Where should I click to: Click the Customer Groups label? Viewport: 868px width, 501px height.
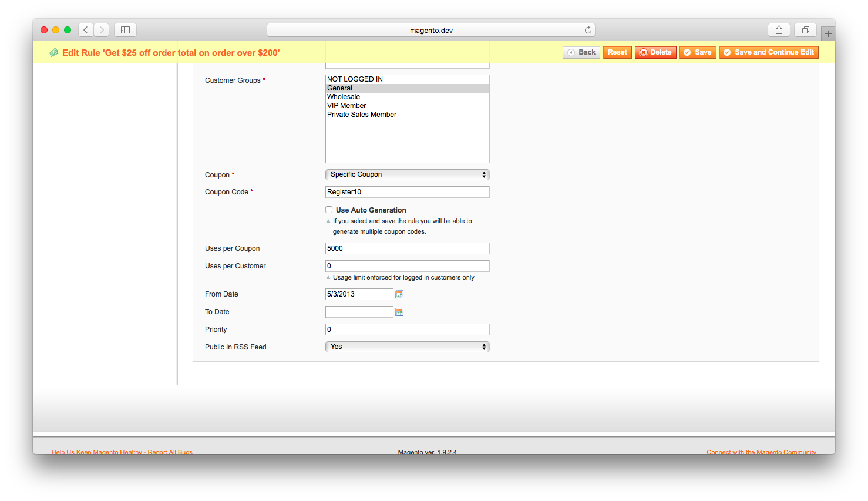[x=235, y=80]
